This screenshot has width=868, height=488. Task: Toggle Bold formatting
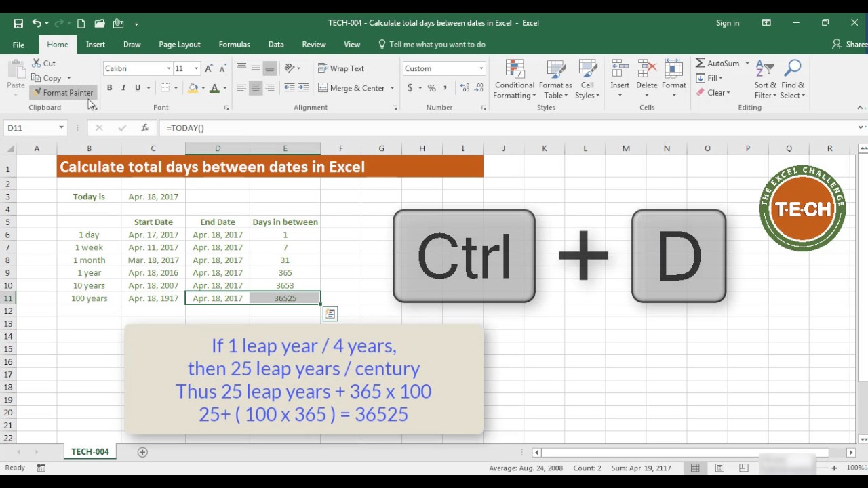point(109,88)
